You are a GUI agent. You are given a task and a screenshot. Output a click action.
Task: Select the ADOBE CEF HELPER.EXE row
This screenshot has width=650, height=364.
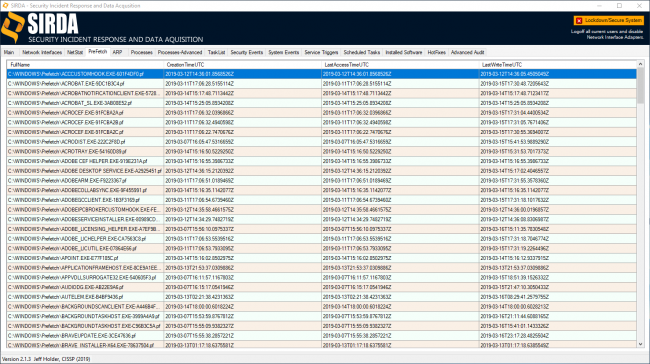click(322, 161)
